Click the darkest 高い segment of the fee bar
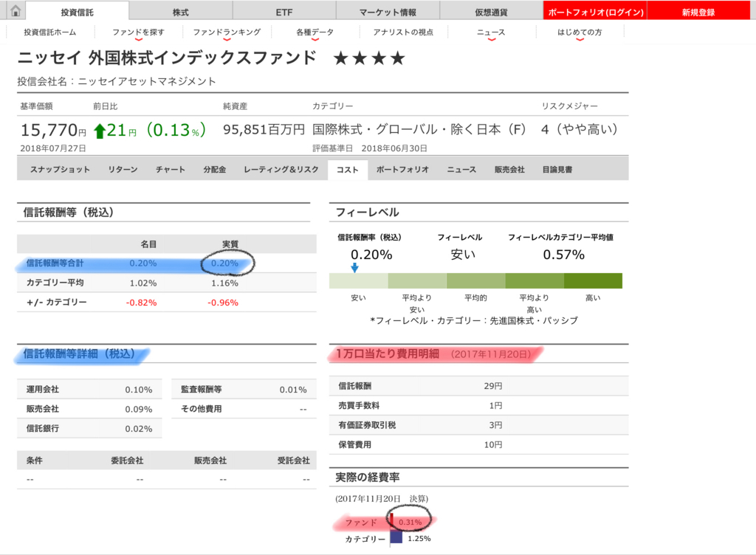Screen dimensions: 756x555 tap(593, 281)
